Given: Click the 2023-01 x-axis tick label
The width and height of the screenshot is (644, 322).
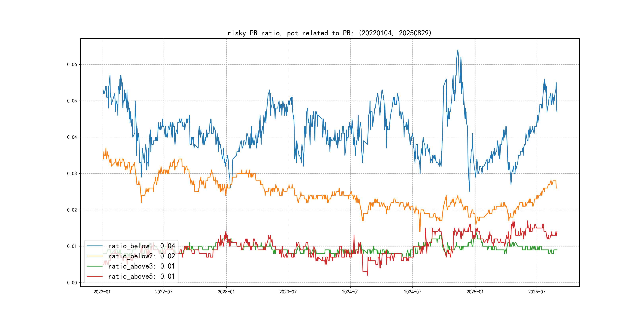Looking at the screenshot, I should tap(226, 292).
